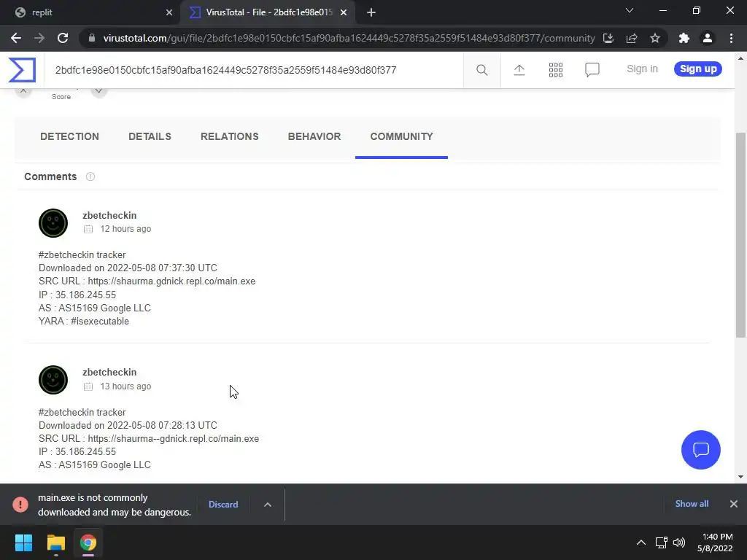747x560 pixels.
Task: Click Show all downloads
Action: (x=692, y=504)
